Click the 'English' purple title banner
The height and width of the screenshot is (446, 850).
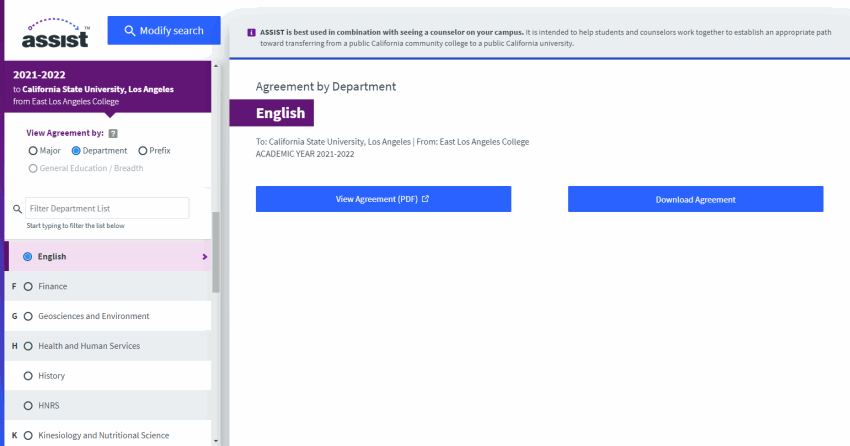(x=272, y=113)
